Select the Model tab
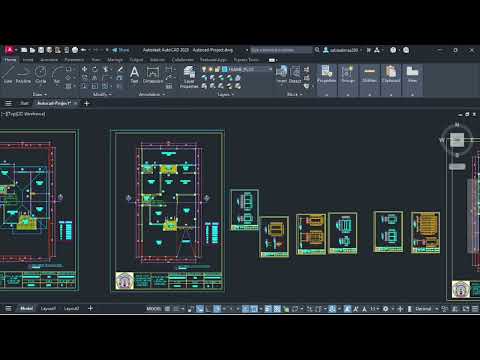 pos(26,309)
